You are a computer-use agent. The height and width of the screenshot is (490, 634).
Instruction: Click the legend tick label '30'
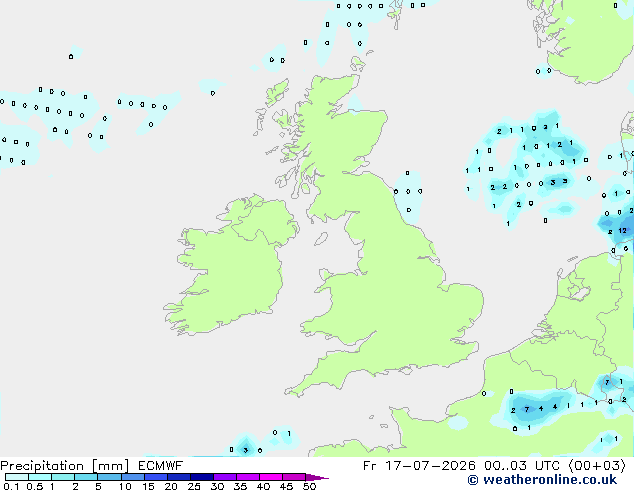(218, 486)
